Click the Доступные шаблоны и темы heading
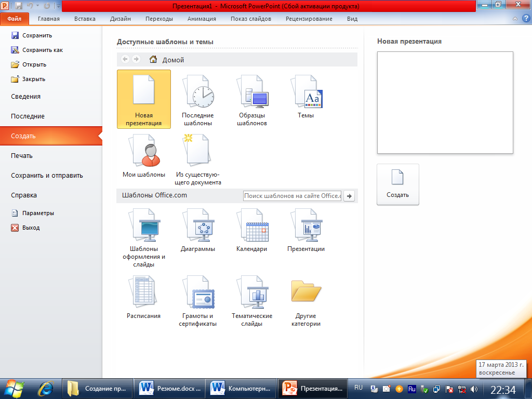Viewport: 532px width, 399px height. (x=165, y=42)
